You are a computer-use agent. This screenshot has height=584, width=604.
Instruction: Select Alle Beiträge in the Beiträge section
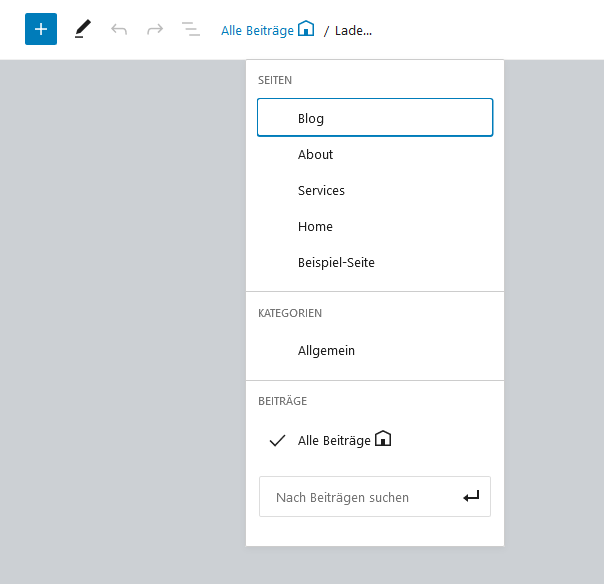(375, 440)
